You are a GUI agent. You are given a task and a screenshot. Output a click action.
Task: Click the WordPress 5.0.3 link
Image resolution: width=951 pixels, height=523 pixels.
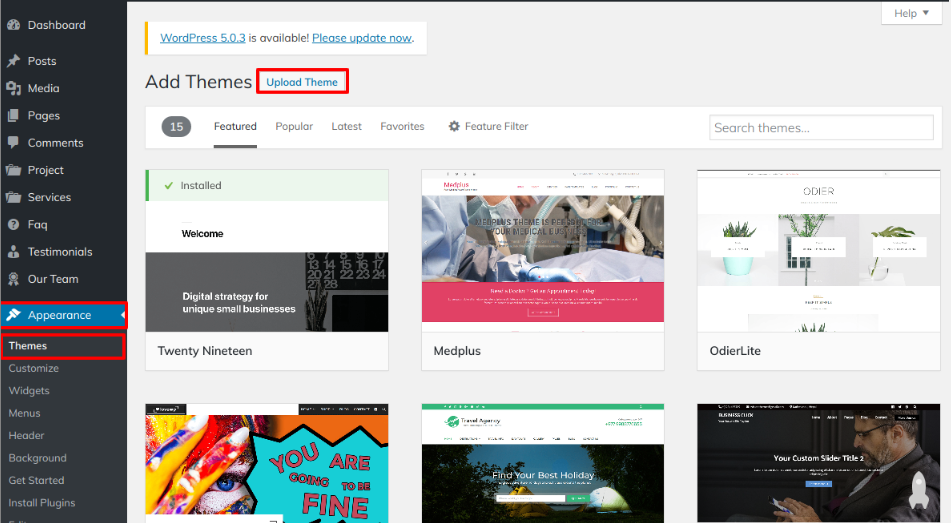[203, 38]
